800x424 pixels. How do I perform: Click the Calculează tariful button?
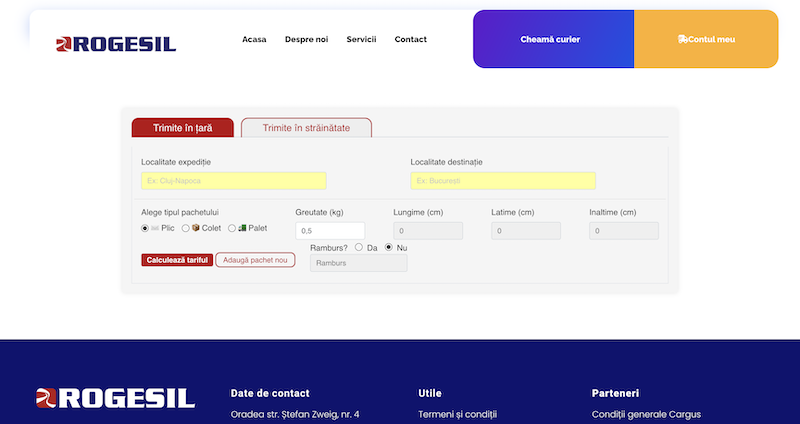(177, 260)
